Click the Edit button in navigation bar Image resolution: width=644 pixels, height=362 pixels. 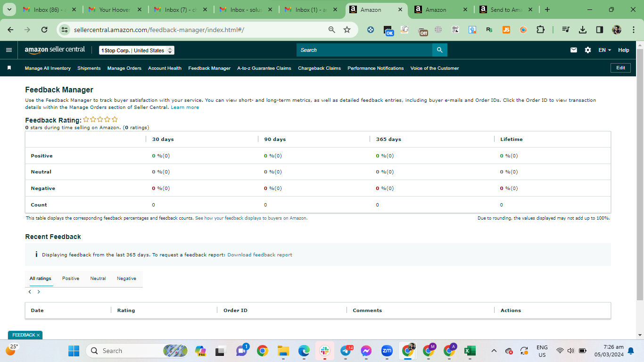pyautogui.click(x=620, y=68)
